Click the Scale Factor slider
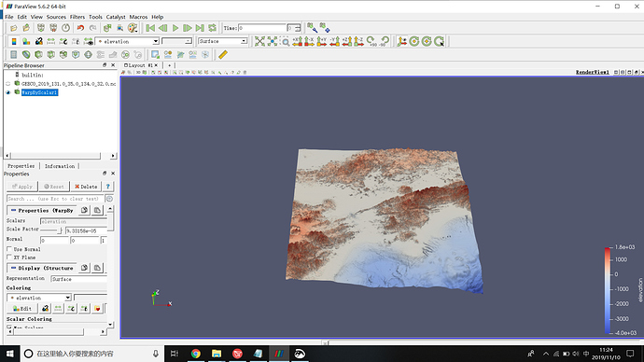The image size is (644, 362). pos(51,230)
